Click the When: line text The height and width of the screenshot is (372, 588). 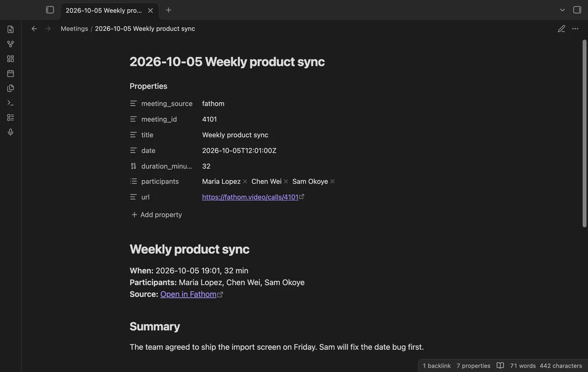click(x=189, y=271)
